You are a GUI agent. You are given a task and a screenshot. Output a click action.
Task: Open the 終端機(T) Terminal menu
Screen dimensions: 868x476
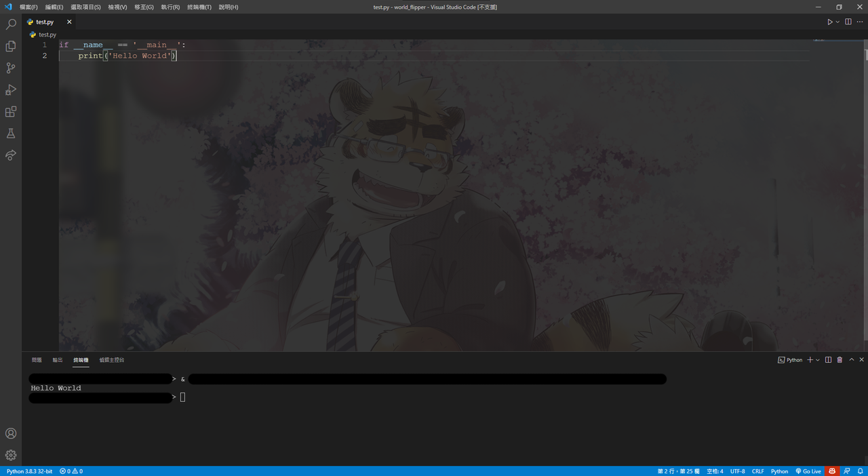pyautogui.click(x=199, y=7)
